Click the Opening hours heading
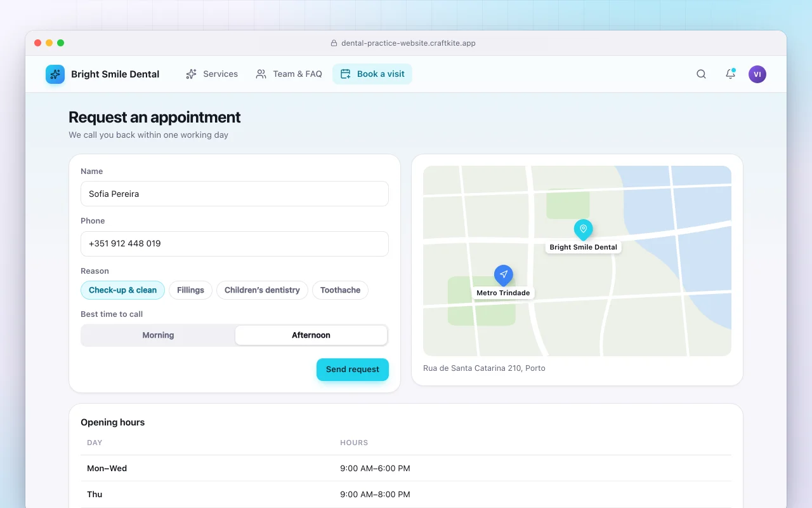The width and height of the screenshot is (812, 508). click(x=113, y=422)
